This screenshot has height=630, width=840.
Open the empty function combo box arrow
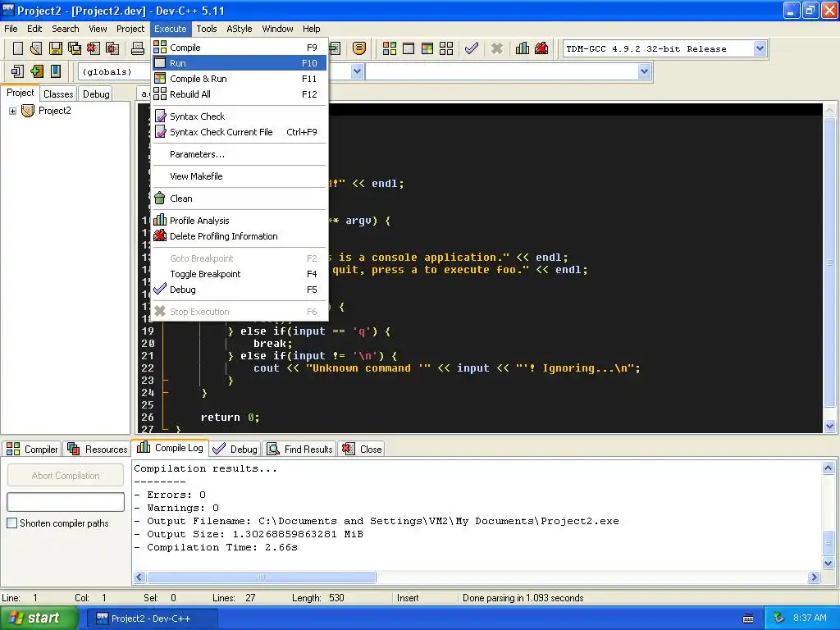coord(645,71)
